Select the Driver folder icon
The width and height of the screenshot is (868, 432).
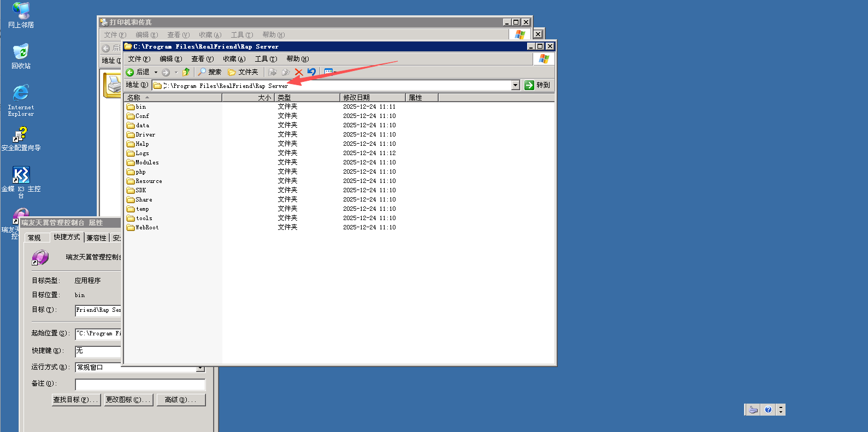point(131,135)
